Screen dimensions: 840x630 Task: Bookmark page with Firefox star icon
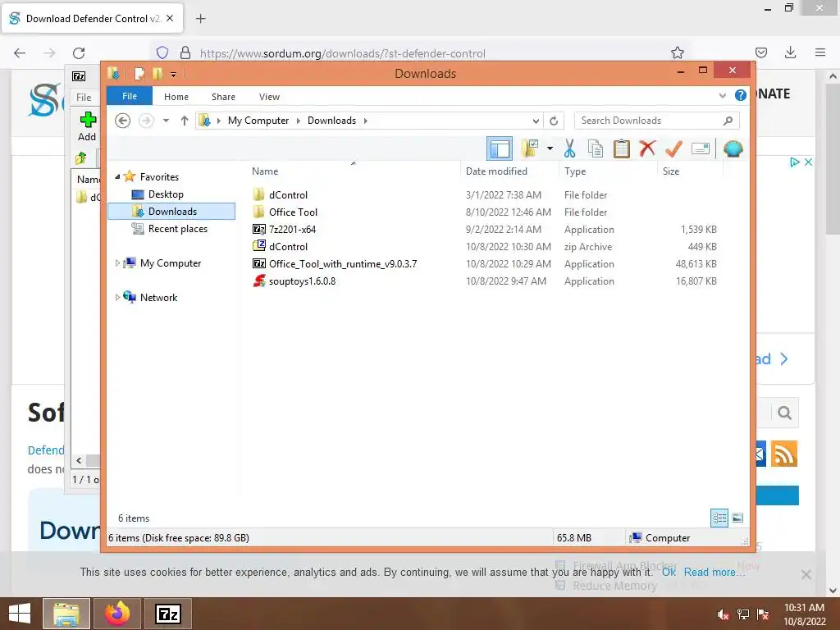(x=677, y=52)
